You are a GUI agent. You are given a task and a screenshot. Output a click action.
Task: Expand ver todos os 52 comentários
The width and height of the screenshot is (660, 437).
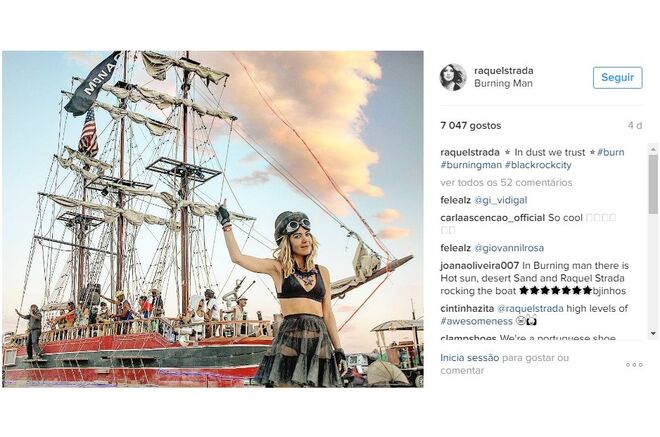(506, 183)
